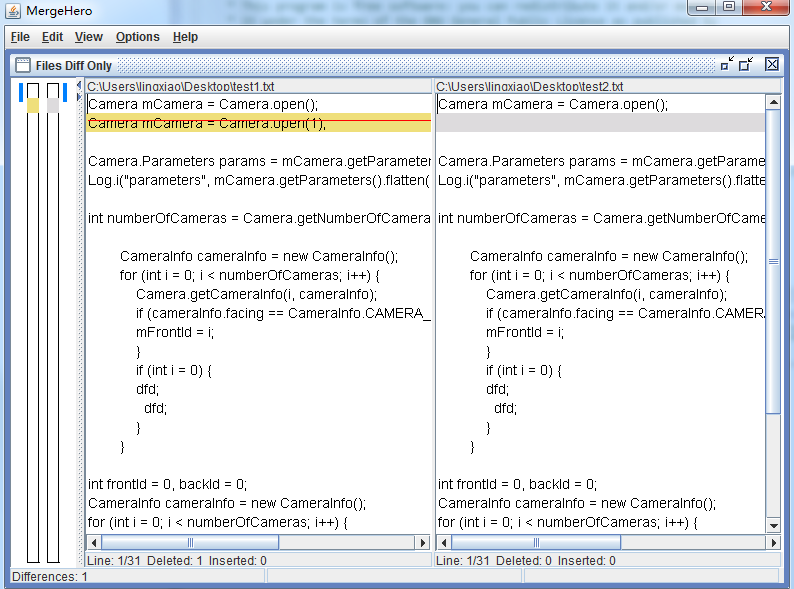Expand the Options menu
Screen dimensions: 794x589
[x=137, y=37]
